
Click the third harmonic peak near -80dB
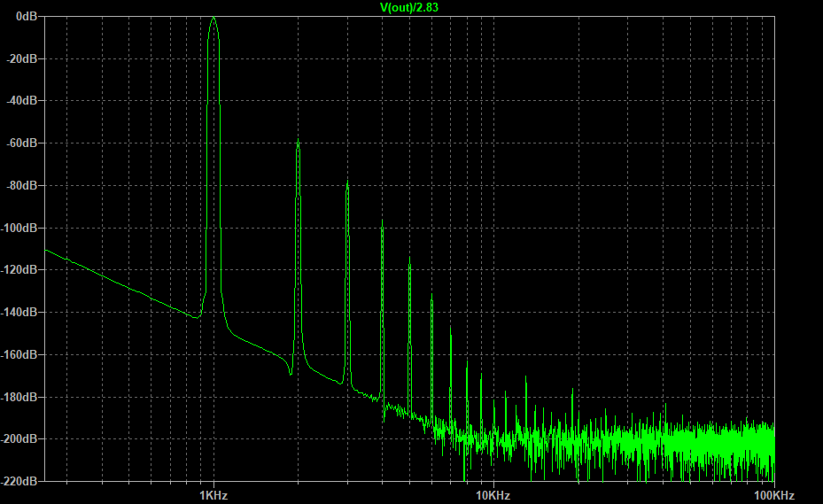(347, 182)
